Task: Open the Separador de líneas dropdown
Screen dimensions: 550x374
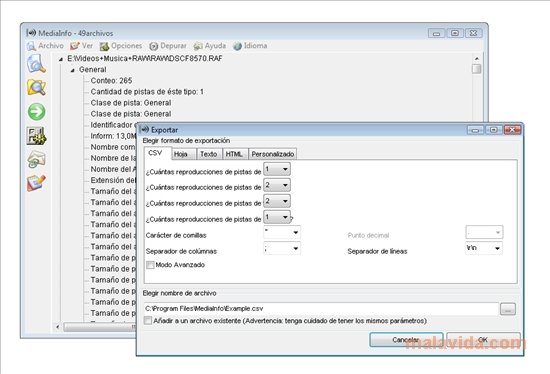Action: [x=484, y=248]
